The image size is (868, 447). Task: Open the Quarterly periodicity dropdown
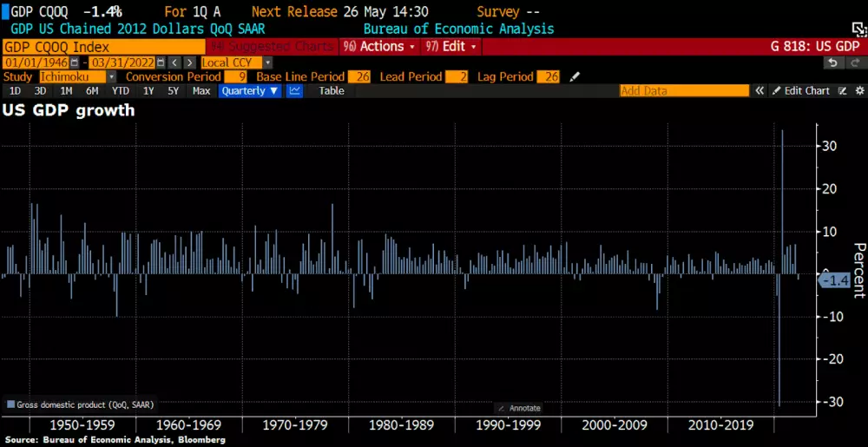click(249, 91)
